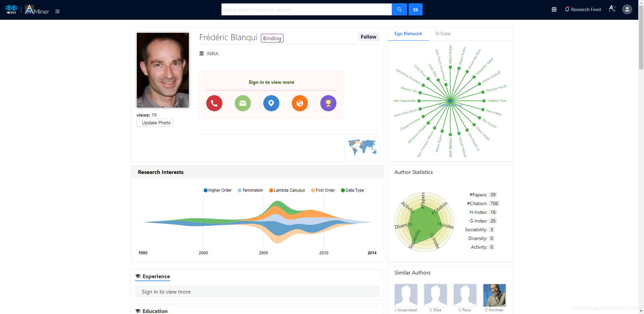Click the Research Feed bell icon
This screenshot has width=644, height=314.
[567, 9]
